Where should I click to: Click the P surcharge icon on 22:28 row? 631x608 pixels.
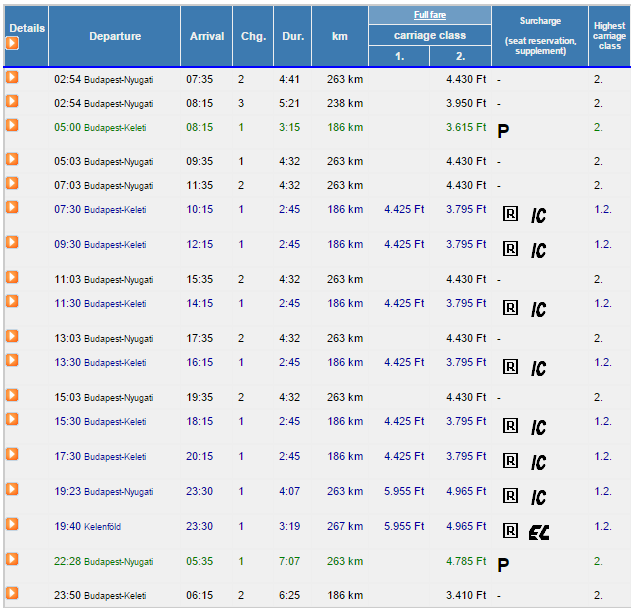click(503, 565)
